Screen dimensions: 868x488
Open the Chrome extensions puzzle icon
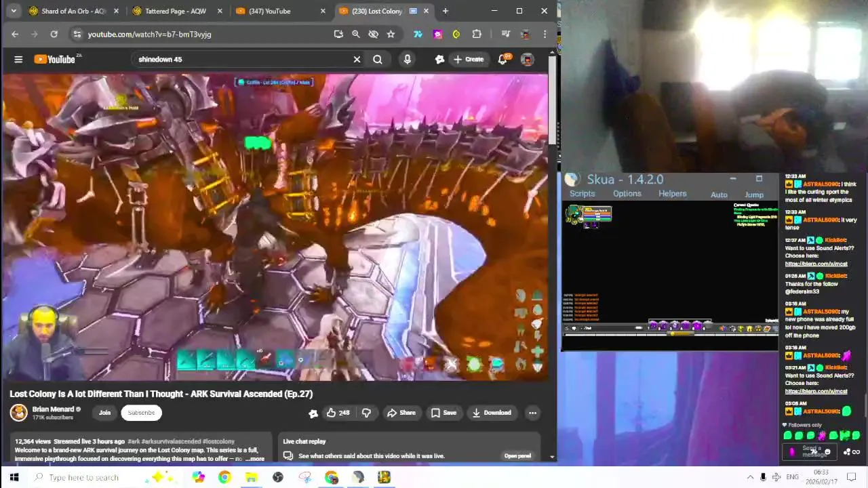[477, 34]
